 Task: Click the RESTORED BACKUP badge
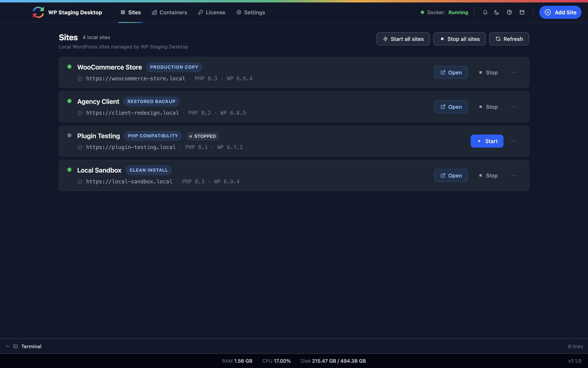[x=151, y=101]
